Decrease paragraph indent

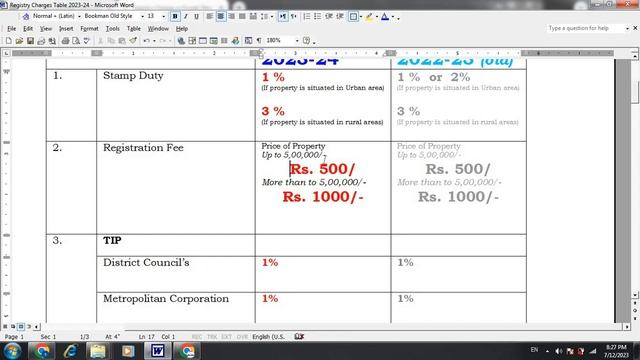(x=329, y=16)
